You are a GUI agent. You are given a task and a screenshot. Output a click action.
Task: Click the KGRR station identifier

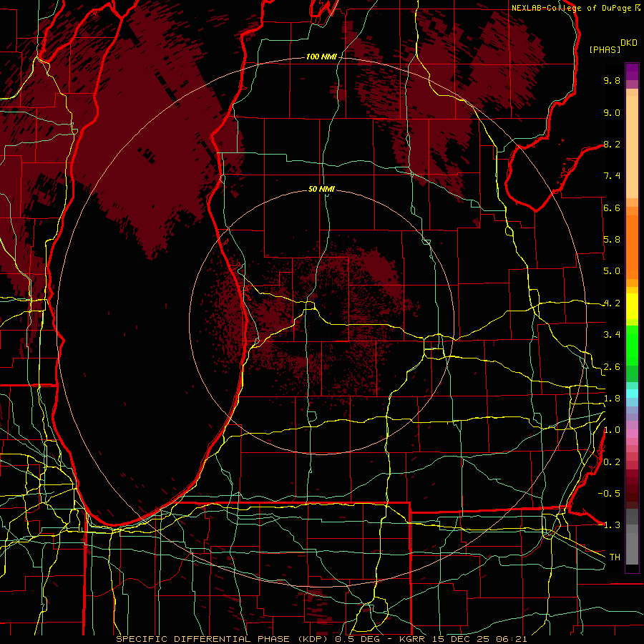[411, 639]
